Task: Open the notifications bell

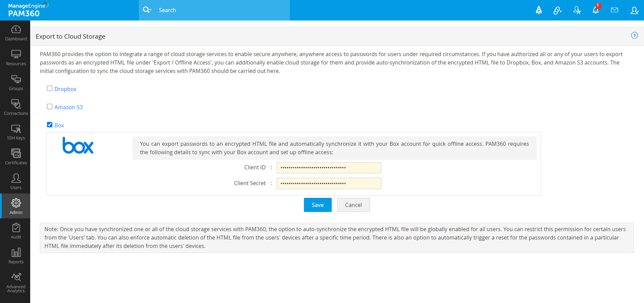Action: point(596,10)
